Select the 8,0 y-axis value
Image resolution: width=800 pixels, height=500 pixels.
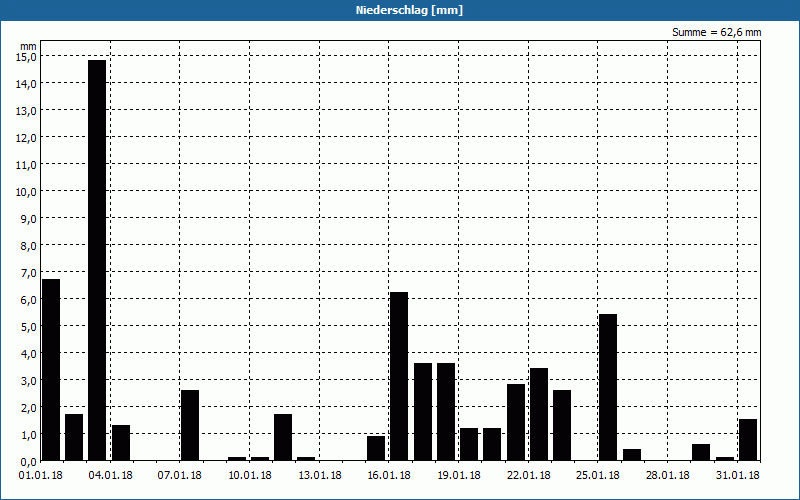tap(28, 245)
